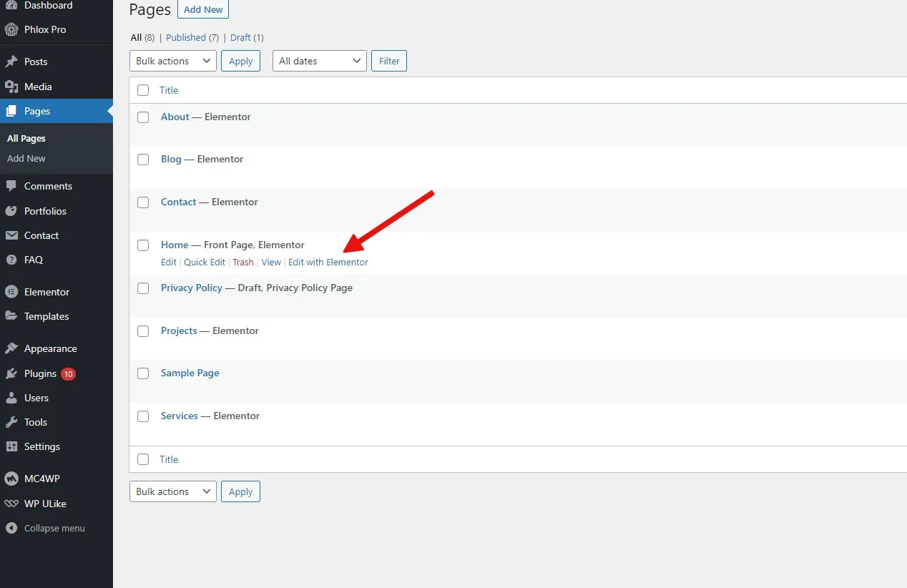The height and width of the screenshot is (588, 907).
Task: Click the FAQ question mark icon
Action: (x=11, y=260)
